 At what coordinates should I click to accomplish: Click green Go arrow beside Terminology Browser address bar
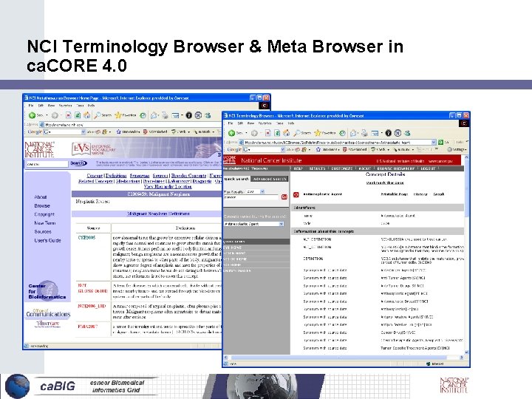click(440, 142)
